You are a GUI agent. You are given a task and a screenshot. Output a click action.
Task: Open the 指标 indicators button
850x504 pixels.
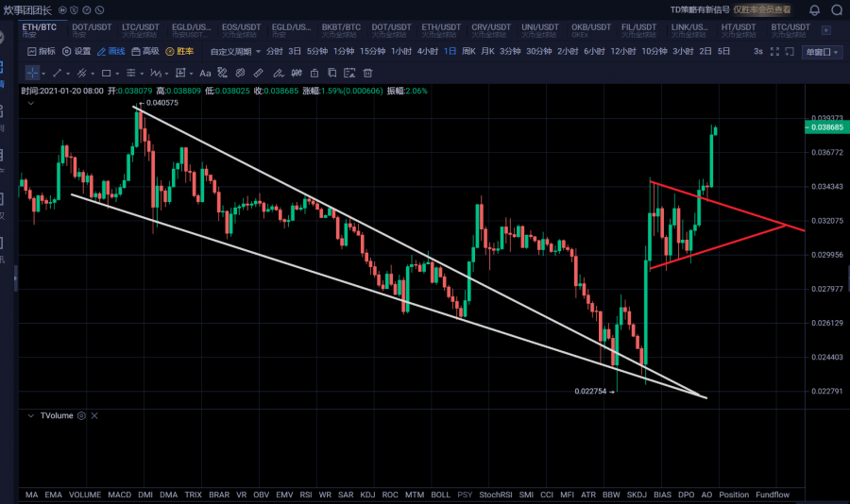click(42, 52)
